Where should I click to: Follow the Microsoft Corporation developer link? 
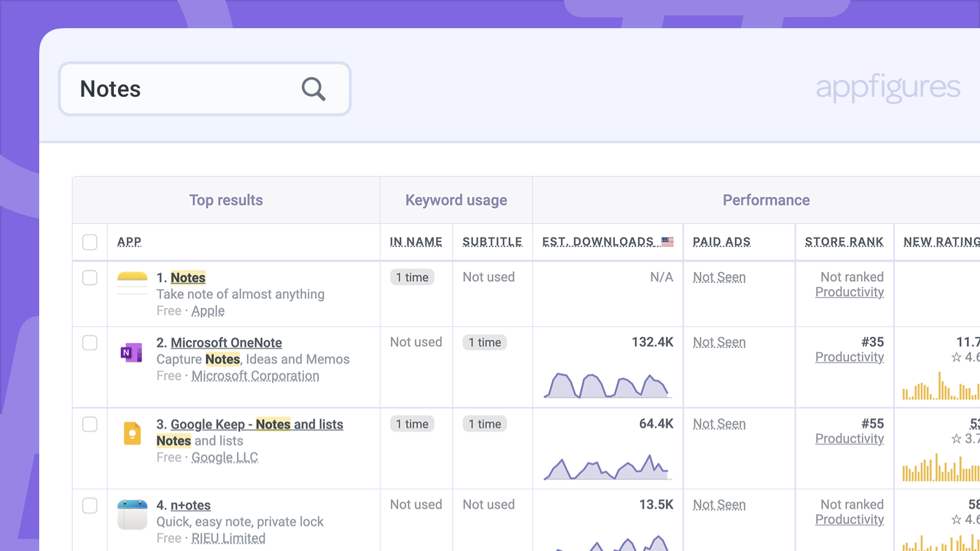pos(255,376)
